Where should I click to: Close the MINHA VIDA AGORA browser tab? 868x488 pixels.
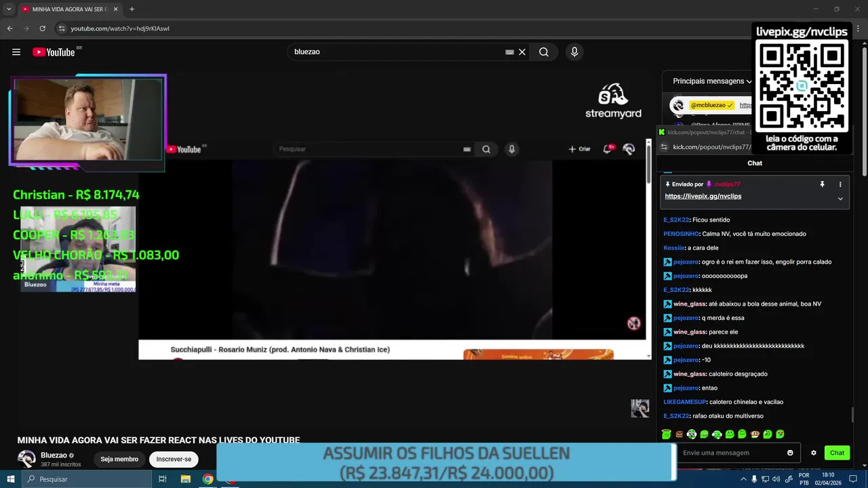tap(116, 9)
